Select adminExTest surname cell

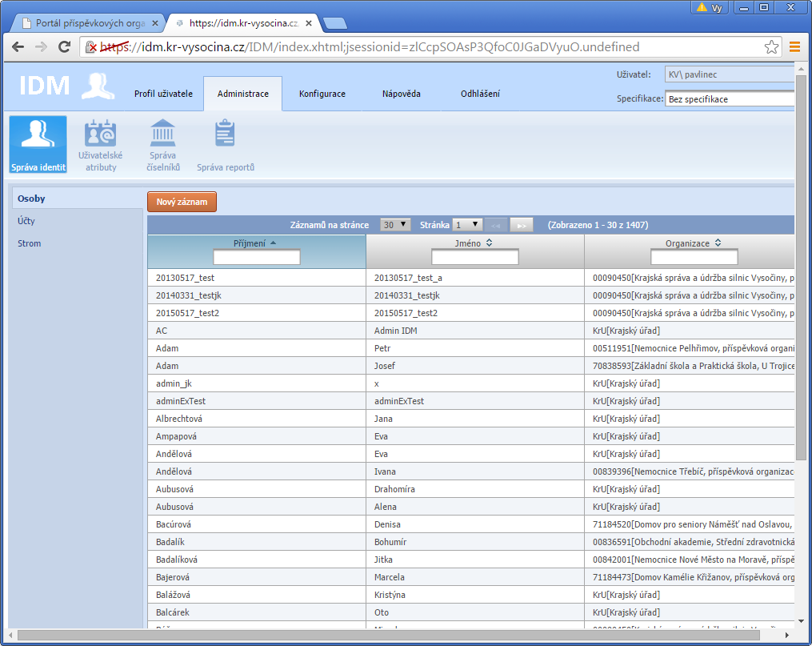(256, 401)
